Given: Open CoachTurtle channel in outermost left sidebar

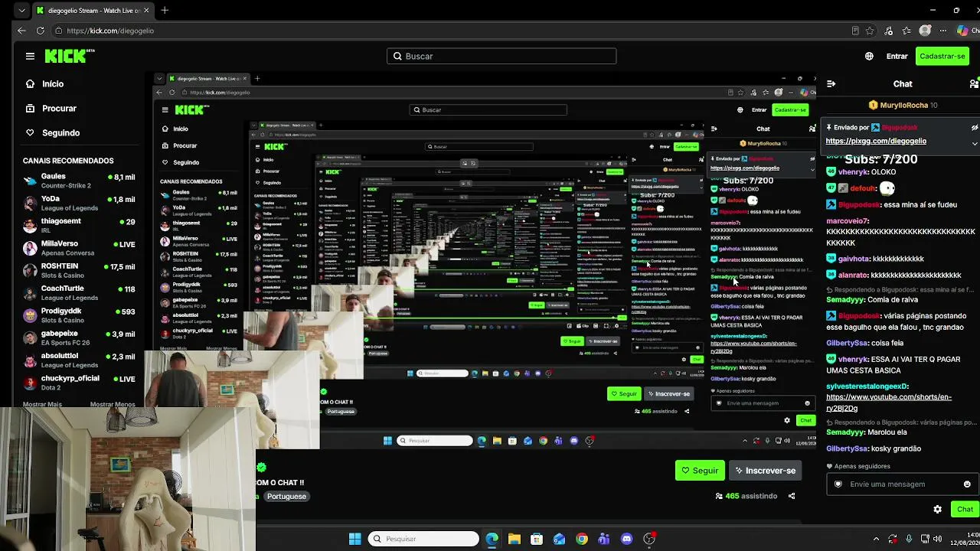Looking at the screenshot, I should [79, 292].
